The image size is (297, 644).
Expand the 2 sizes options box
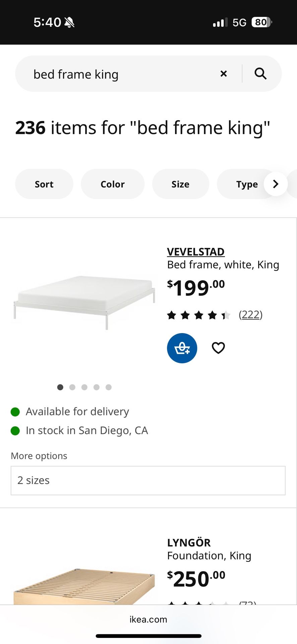(148, 480)
